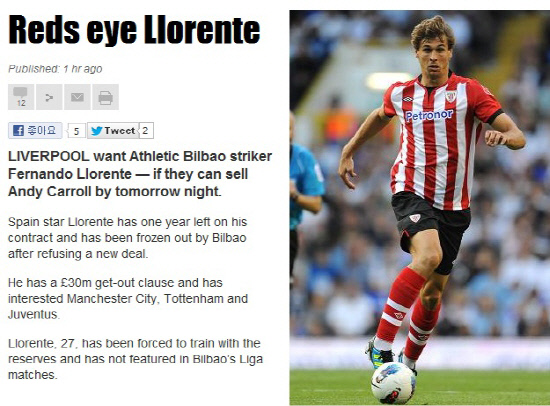Click the Twitter bird icon

(96, 131)
